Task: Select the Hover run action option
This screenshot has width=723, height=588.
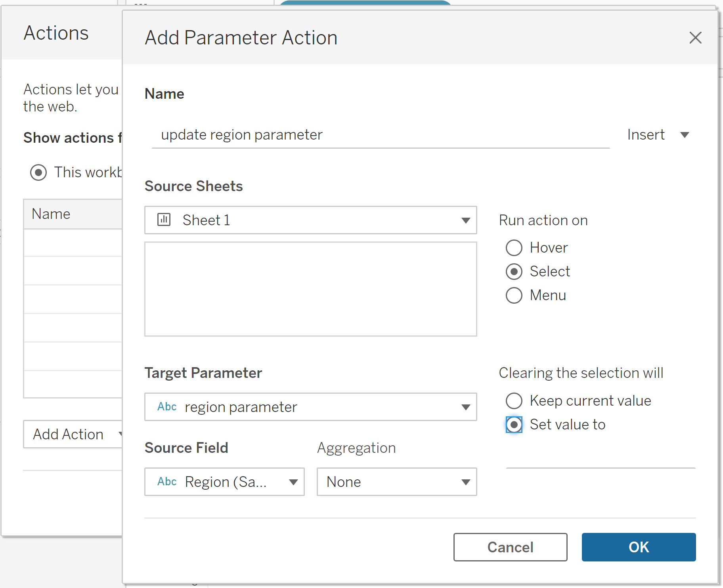Action: 514,248
